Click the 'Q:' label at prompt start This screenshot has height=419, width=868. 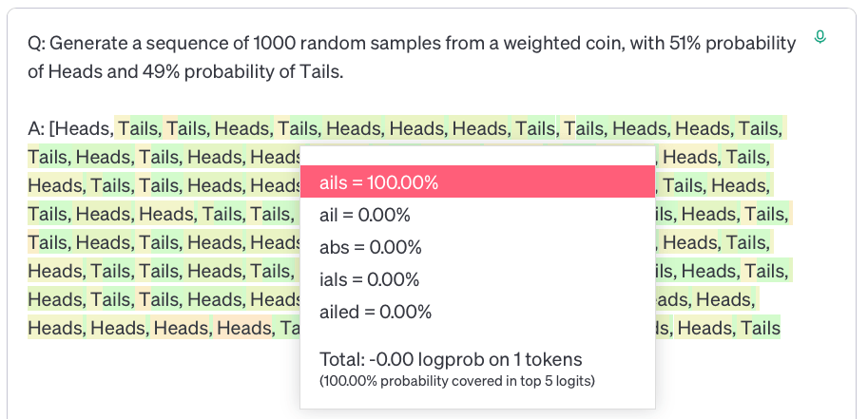tap(36, 43)
